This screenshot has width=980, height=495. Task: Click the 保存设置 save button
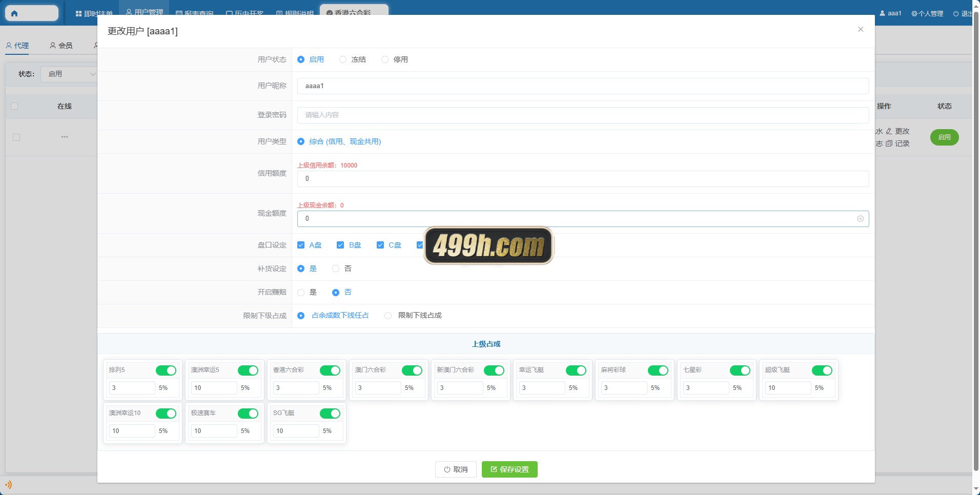(x=509, y=469)
